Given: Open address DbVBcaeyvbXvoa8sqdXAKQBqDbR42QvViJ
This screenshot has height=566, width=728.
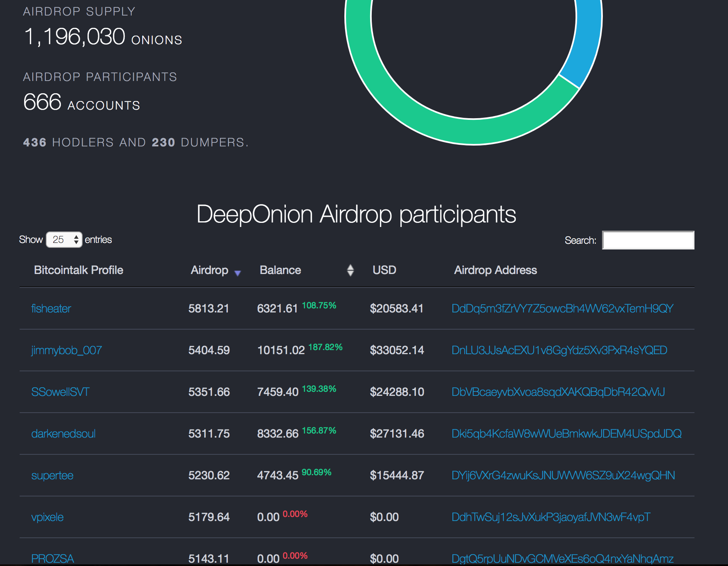Looking at the screenshot, I should 558,392.
